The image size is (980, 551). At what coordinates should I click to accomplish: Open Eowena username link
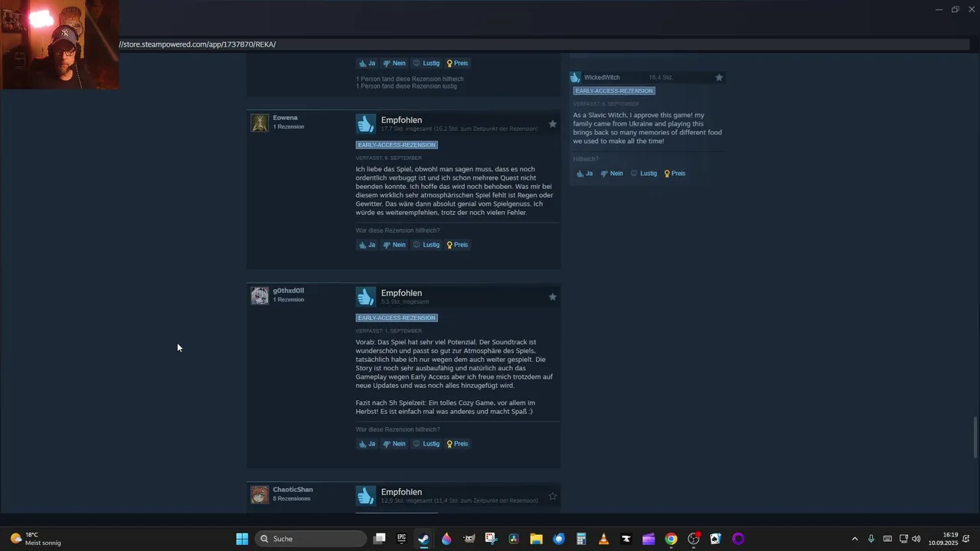pyautogui.click(x=285, y=118)
